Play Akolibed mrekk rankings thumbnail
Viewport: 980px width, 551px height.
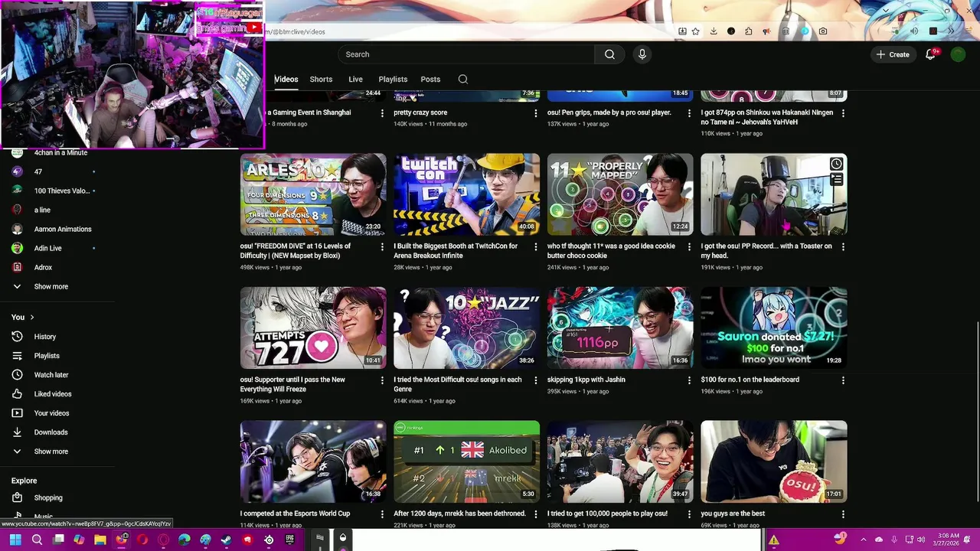click(x=466, y=461)
